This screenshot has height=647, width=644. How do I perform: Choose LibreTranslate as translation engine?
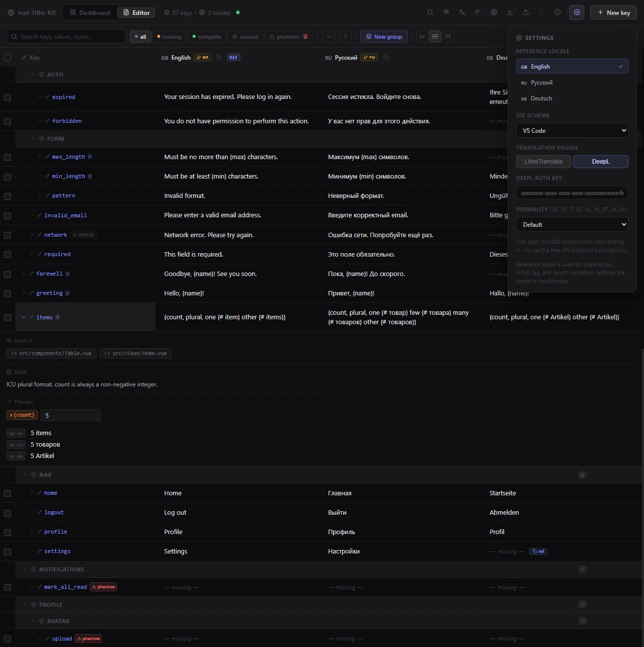tap(543, 162)
